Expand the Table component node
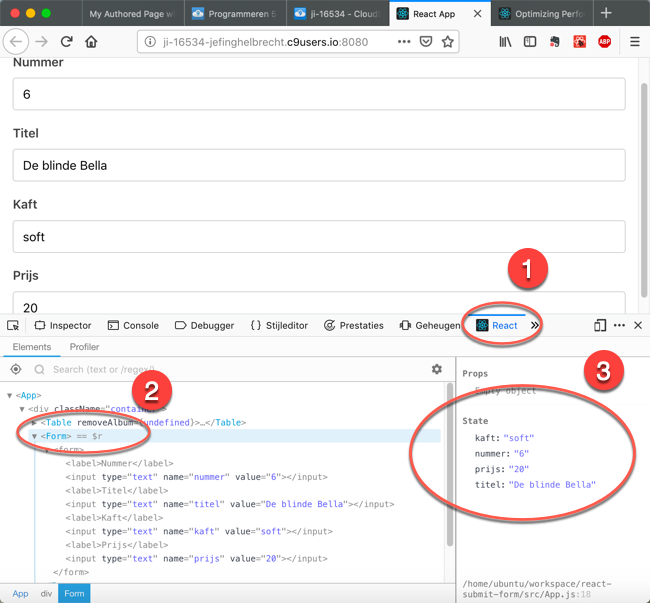650x603 pixels. coord(34,423)
